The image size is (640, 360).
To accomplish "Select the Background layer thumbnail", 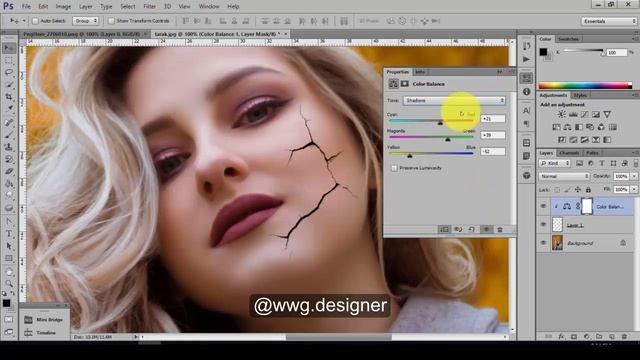I will [557, 243].
